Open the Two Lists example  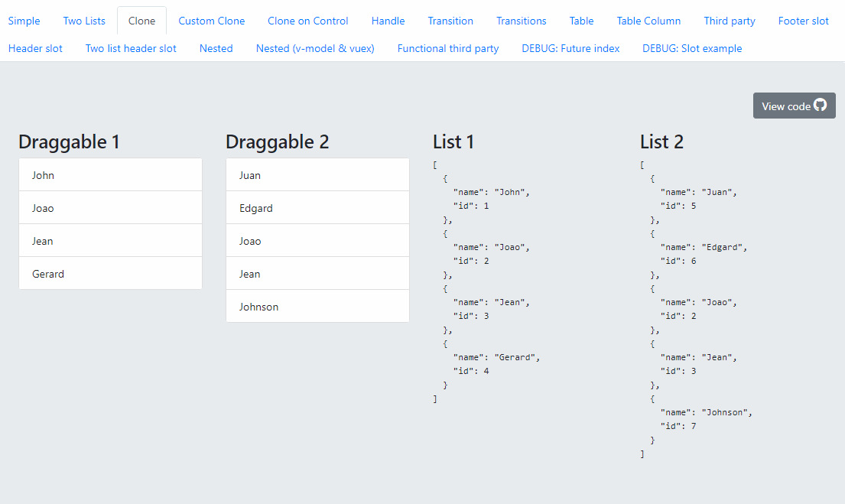84,21
